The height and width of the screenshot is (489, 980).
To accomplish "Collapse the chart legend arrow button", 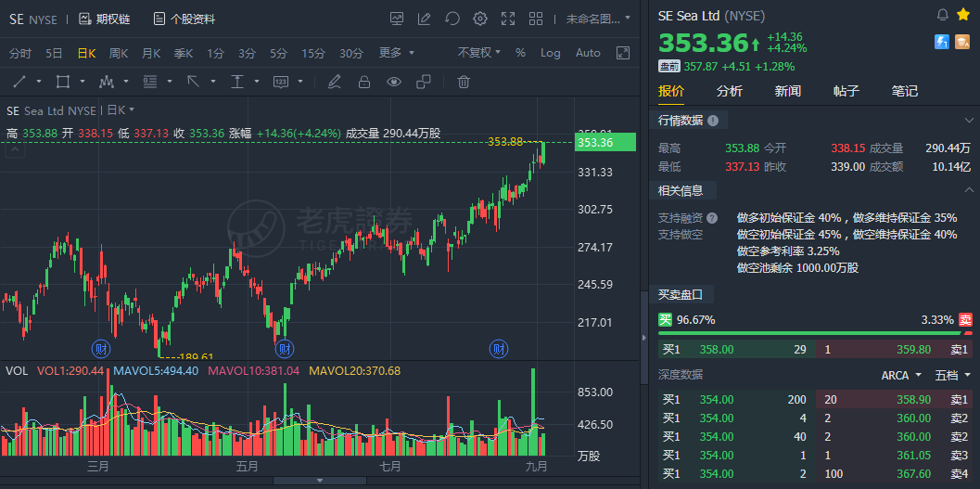I will (17, 149).
